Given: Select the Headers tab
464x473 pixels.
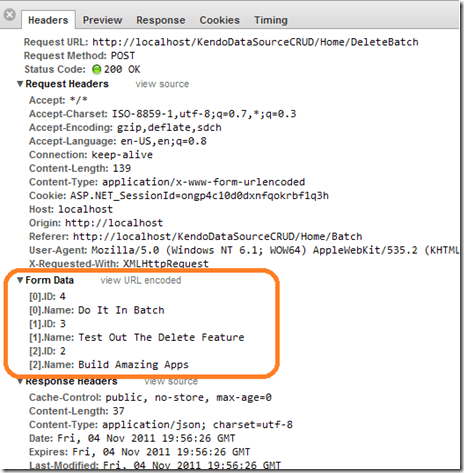Looking at the screenshot, I should (x=48, y=20).
